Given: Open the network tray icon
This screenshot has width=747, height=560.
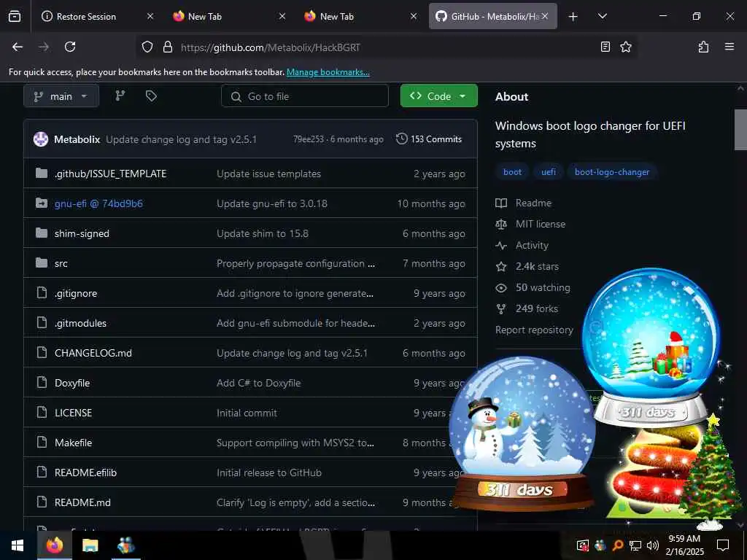Looking at the screenshot, I should pyautogui.click(x=635, y=545).
